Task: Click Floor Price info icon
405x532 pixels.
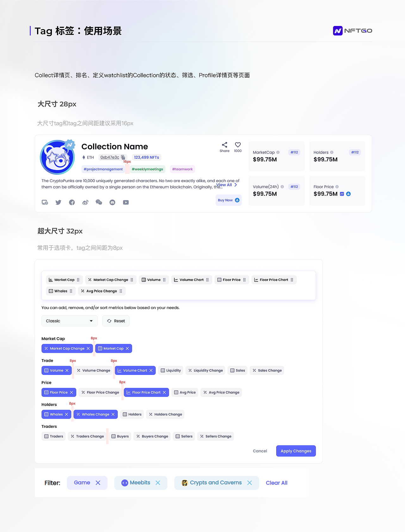Action: [337, 187]
